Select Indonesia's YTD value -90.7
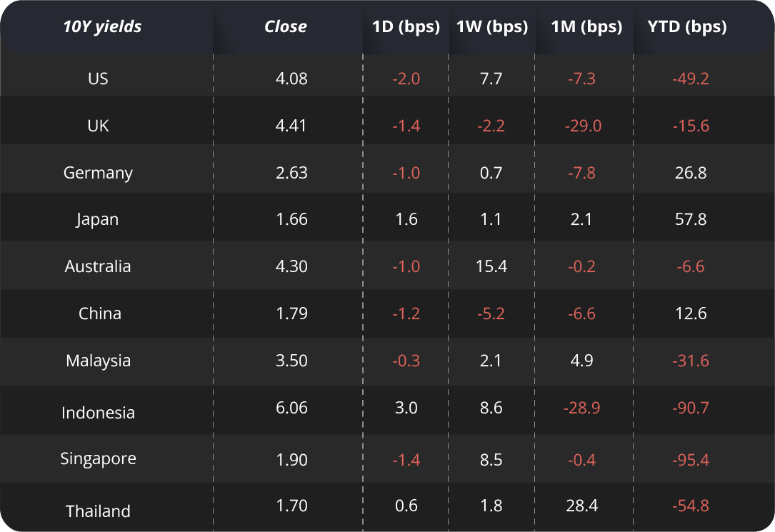This screenshot has width=775, height=532. point(690,408)
